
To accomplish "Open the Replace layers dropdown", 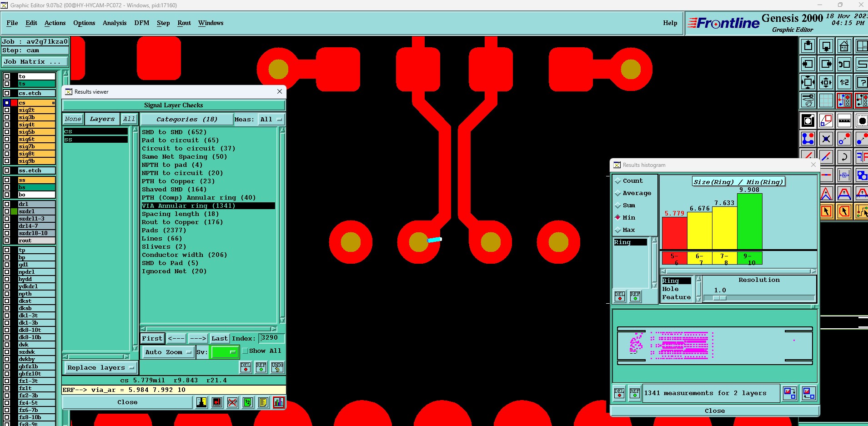I will tap(100, 367).
